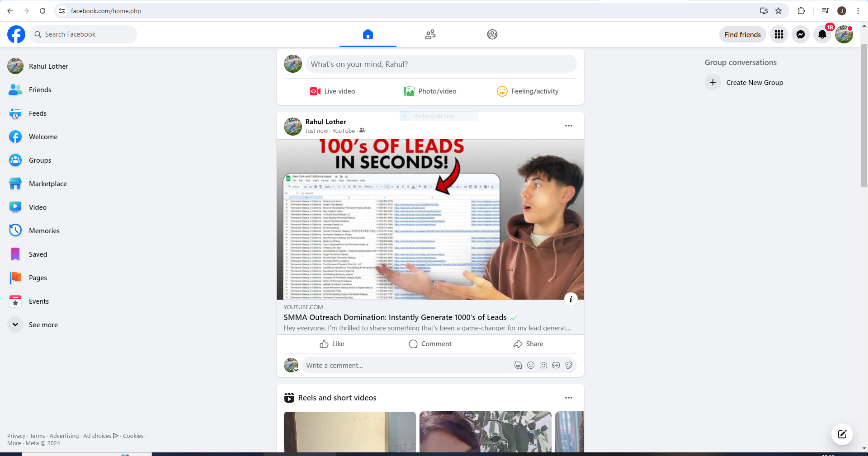Start a Live video
The width and height of the screenshot is (868, 456).
pyautogui.click(x=332, y=91)
